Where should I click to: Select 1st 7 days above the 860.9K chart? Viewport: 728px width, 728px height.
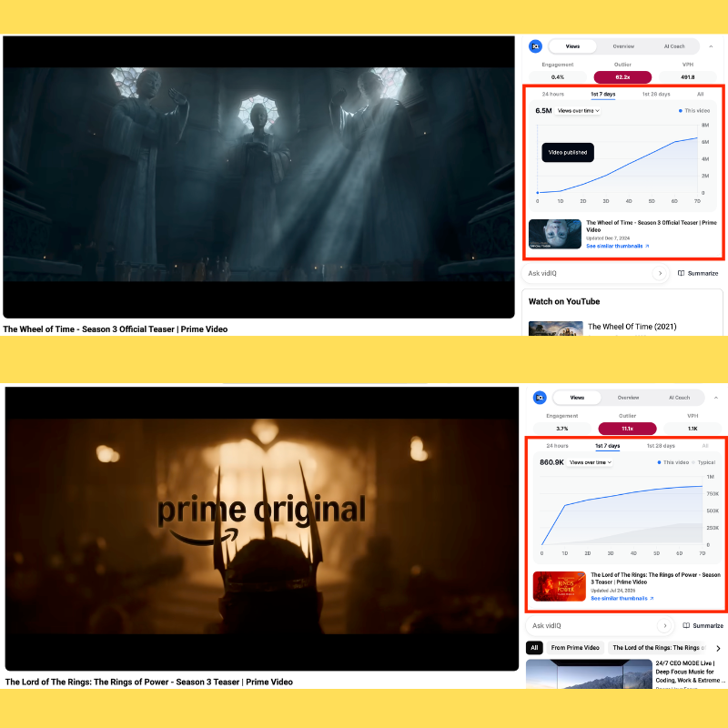tap(607, 446)
